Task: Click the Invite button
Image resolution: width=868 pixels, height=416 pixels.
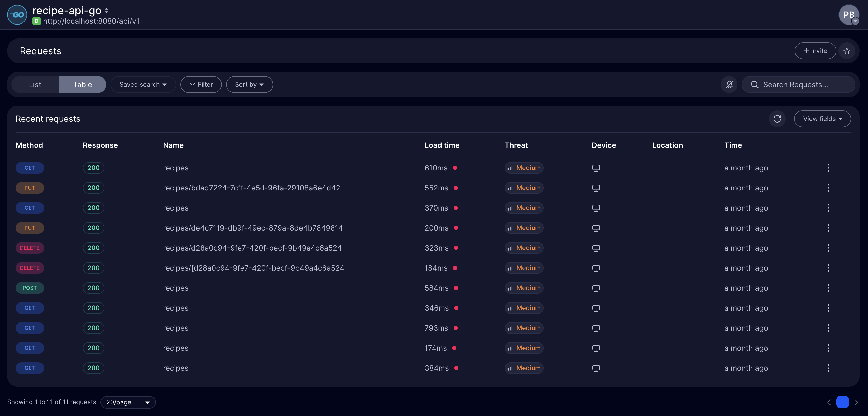Action: point(815,51)
